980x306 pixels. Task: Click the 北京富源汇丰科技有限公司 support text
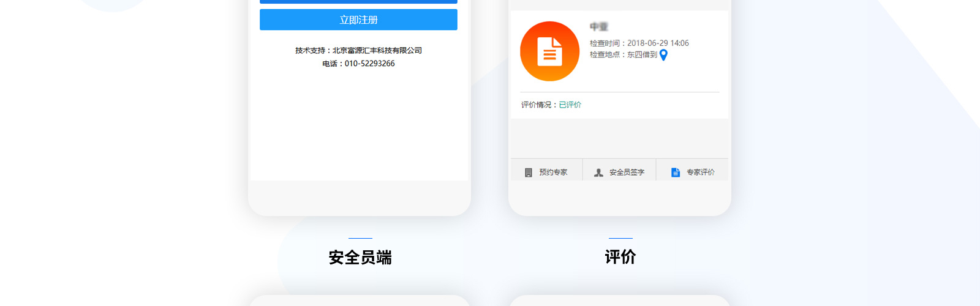[377, 50]
